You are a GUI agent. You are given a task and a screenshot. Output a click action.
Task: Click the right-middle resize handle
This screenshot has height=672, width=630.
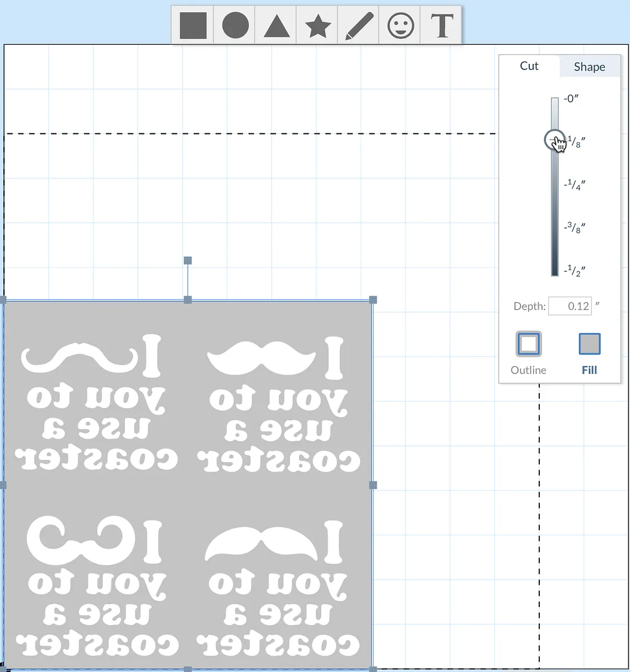pos(373,485)
